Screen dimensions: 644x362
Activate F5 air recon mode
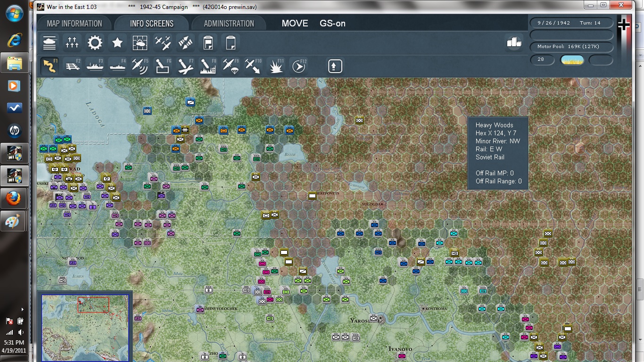click(x=140, y=66)
